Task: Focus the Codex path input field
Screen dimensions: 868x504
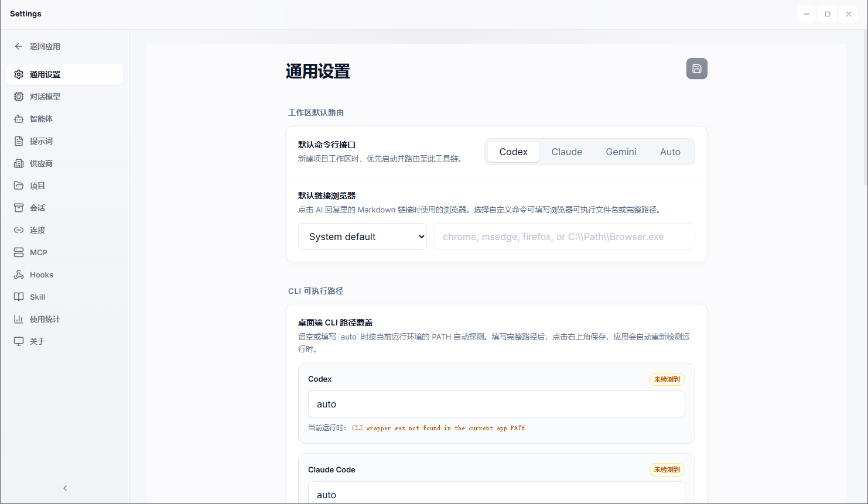Action: click(x=497, y=404)
